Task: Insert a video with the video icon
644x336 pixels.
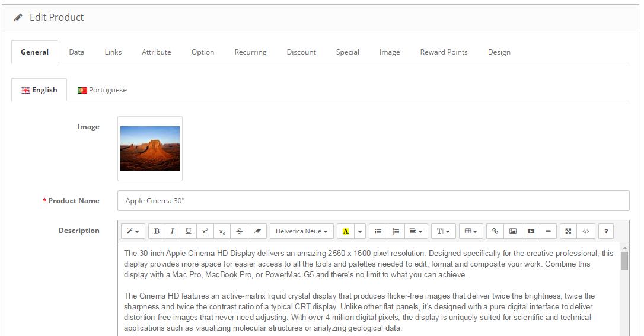Action: [x=531, y=231]
